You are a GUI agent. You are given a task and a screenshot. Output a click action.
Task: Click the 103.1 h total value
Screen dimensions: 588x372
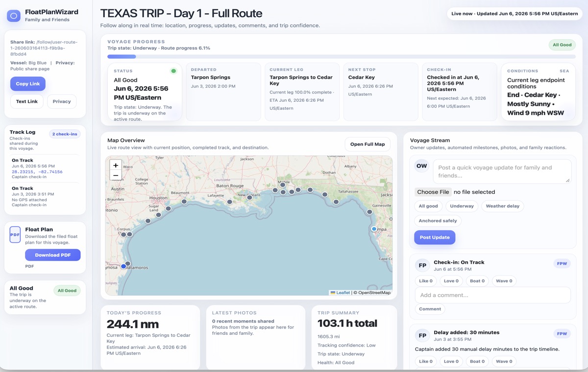coord(347,324)
